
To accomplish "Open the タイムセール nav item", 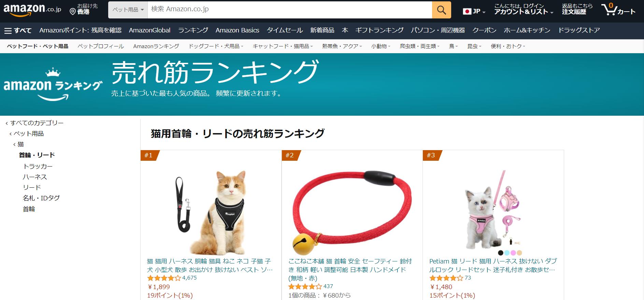I will pos(285,30).
